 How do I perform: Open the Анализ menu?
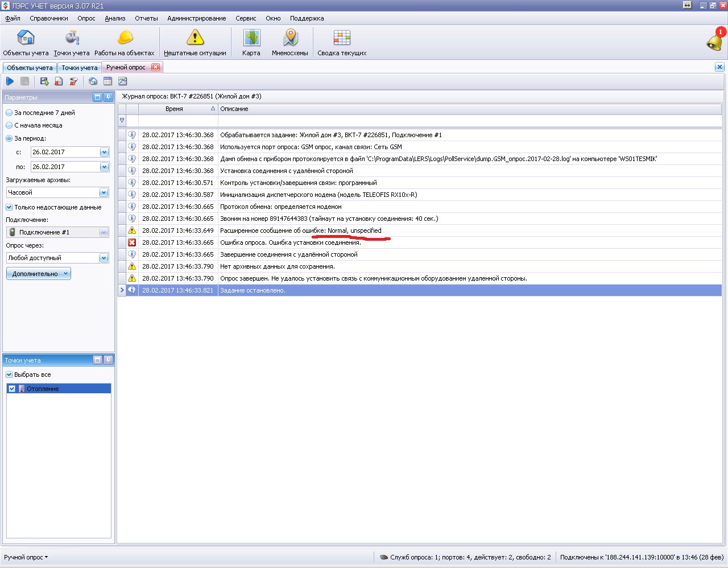tap(115, 18)
